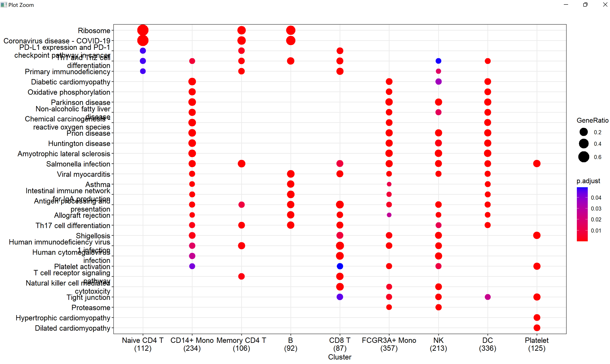Click the 'Oxidative phosphorylation' label
Viewport: 610px width, 364px height.
click(69, 92)
